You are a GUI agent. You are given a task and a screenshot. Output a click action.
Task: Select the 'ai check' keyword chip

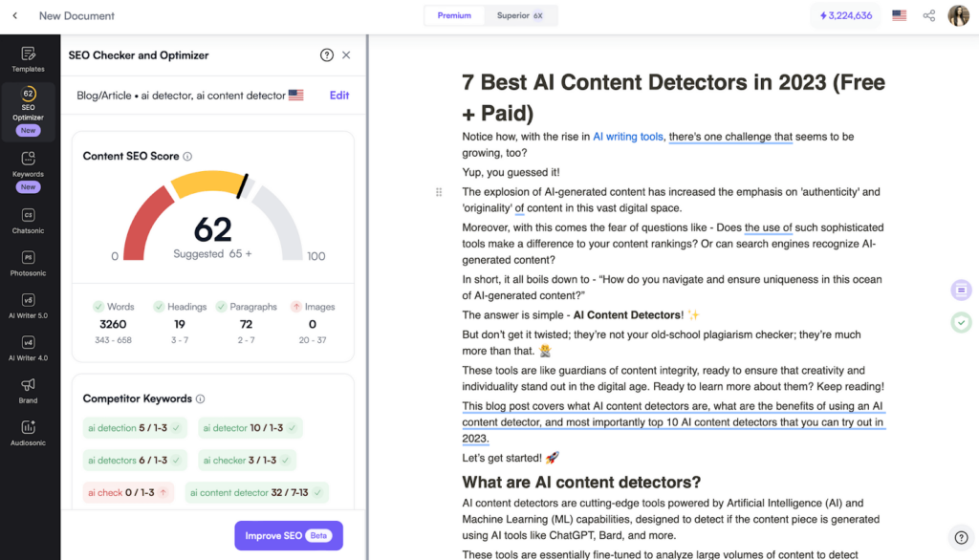point(128,492)
